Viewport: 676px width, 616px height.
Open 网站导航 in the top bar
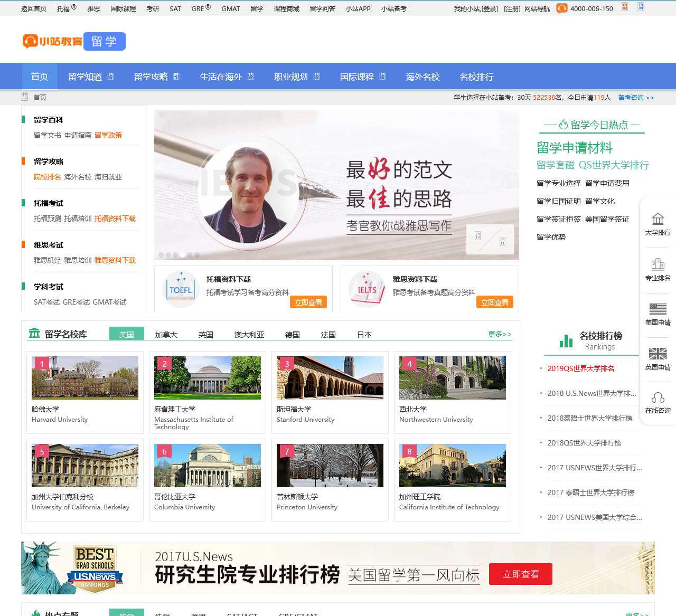[x=537, y=8]
